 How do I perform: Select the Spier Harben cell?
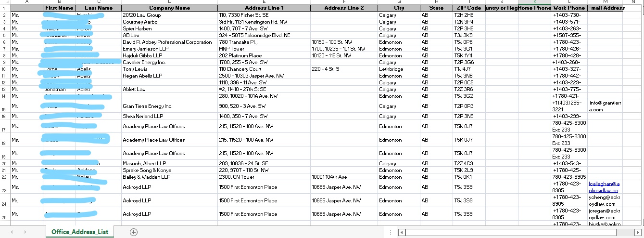tap(169, 28)
